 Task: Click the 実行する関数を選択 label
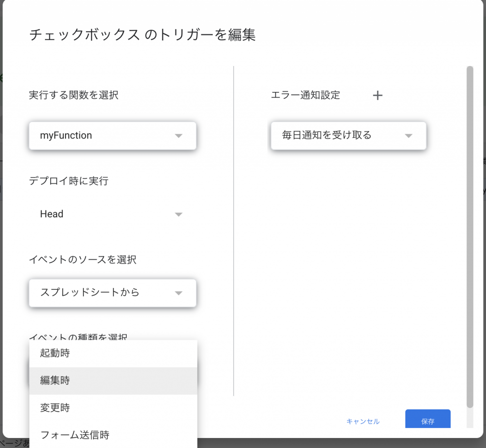[74, 95]
